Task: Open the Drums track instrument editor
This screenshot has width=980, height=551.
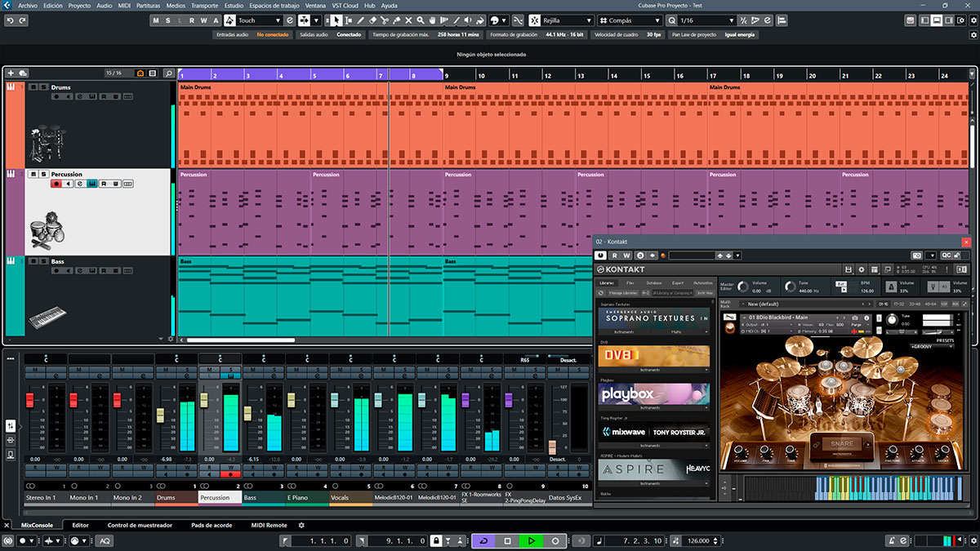Action: pyautogui.click(x=94, y=96)
